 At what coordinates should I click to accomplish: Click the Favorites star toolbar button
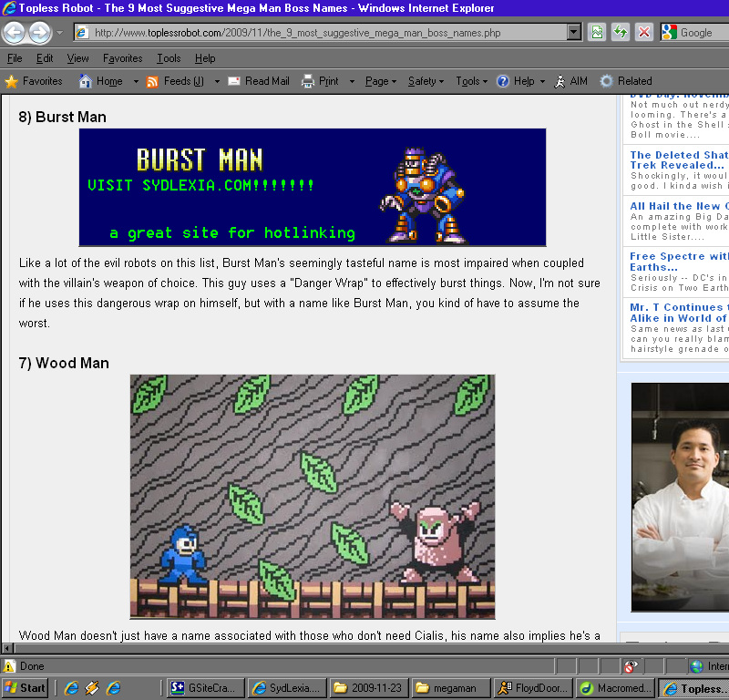[34, 81]
